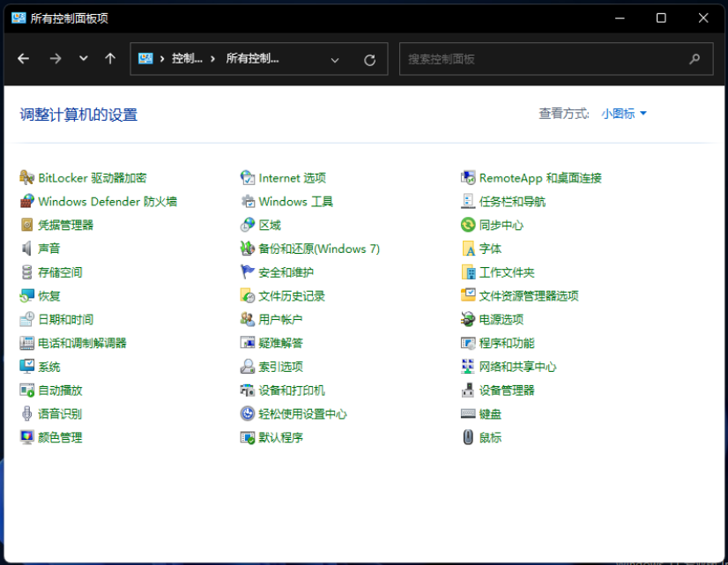This screenshot has height=565, width=728.
Task: Open the 程序和功能 link
Action: pos(506,343)
